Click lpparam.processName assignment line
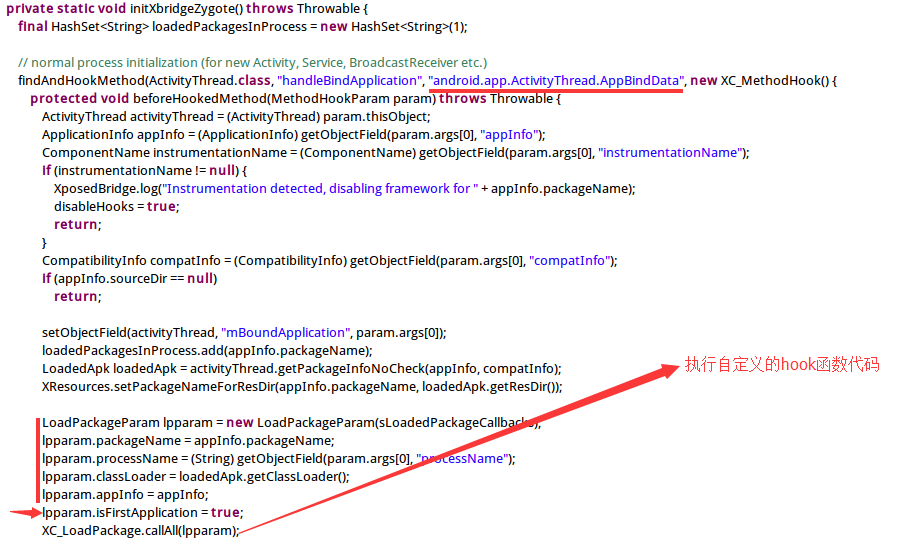Image resolution: width=924 pixels, height=549 pixels. click(279, 459)
